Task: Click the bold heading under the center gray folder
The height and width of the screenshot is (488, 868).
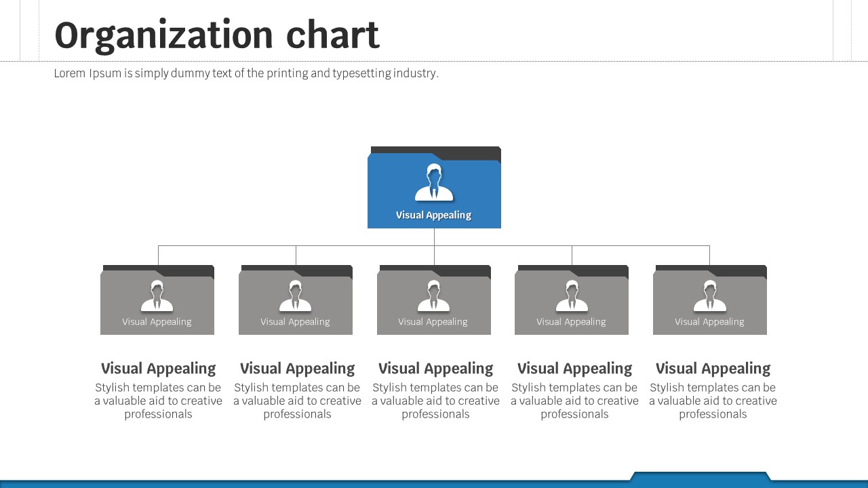Action: click(435, 369)
